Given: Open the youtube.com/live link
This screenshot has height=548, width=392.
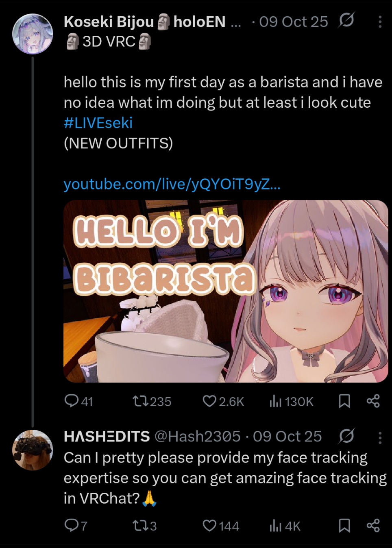Looking at the screenshot, I should coord(172,184).
